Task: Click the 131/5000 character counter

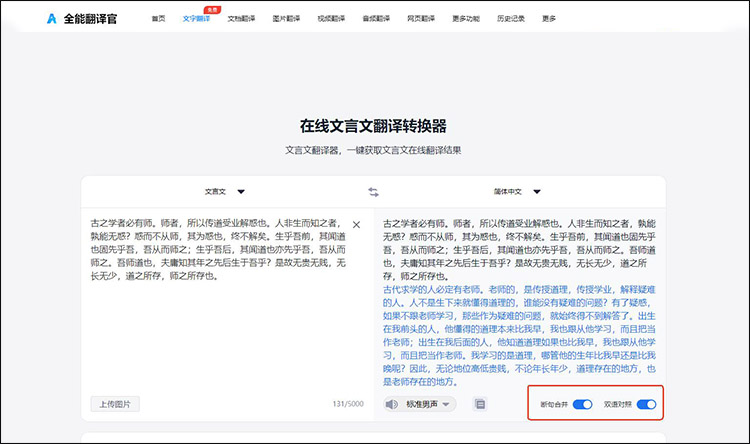Action: tap(348, 404)
